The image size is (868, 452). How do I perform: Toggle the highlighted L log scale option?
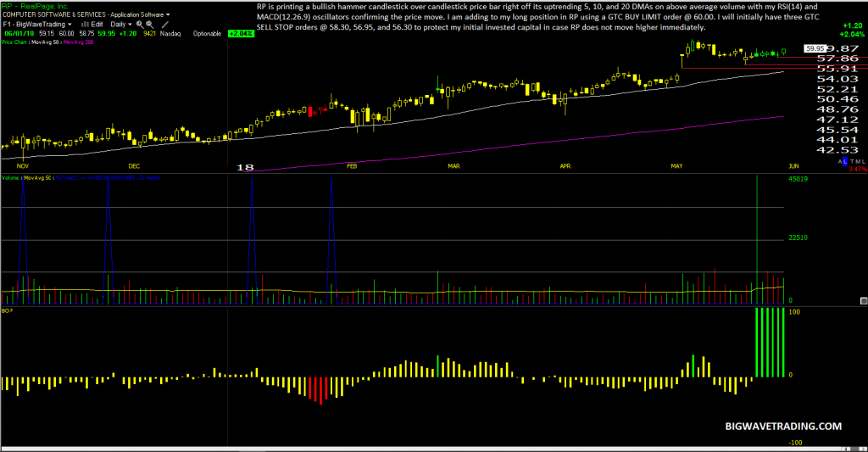pos(845,161)
